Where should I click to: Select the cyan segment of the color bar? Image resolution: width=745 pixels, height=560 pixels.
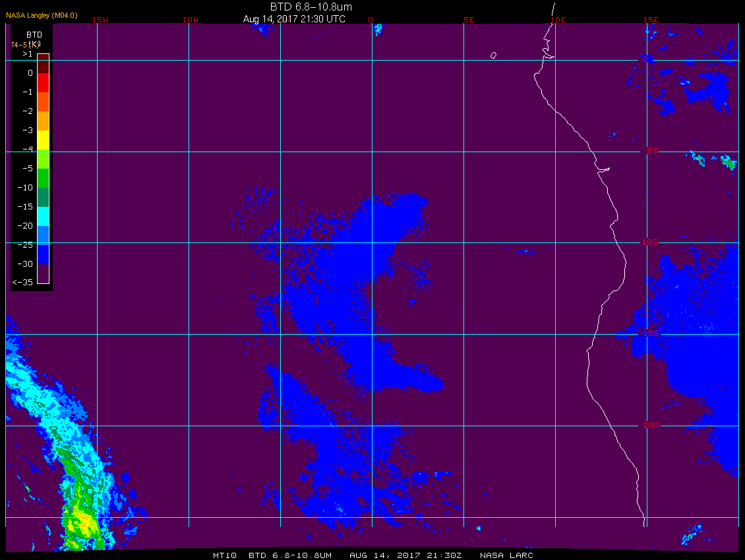pyautogui.click(x=44, y=217)
